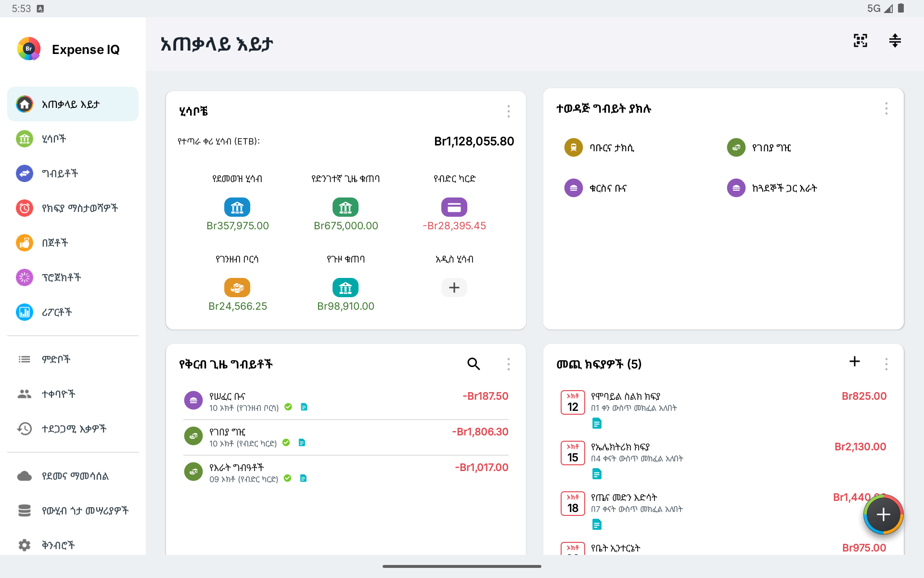Open ሪፖርቶች in sidebar
This screenshot has width=924, height=578.
coord(73,312)
